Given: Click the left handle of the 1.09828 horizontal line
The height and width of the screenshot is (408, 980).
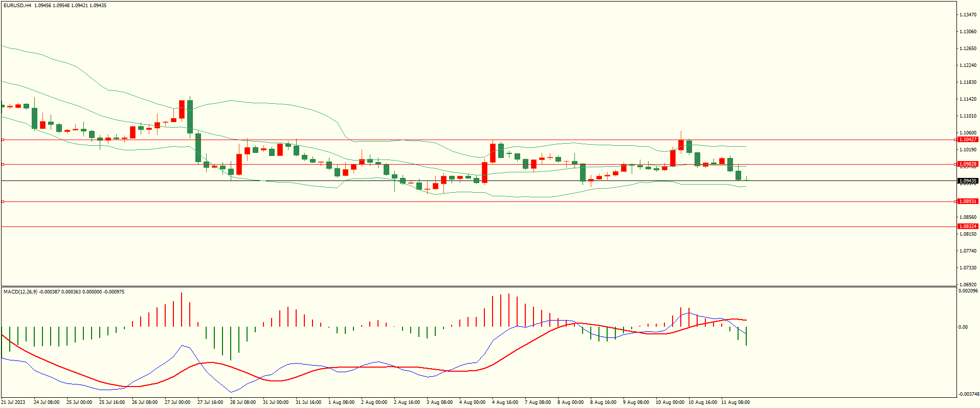Looking at the screenshot, I should [x=3, y=164].
